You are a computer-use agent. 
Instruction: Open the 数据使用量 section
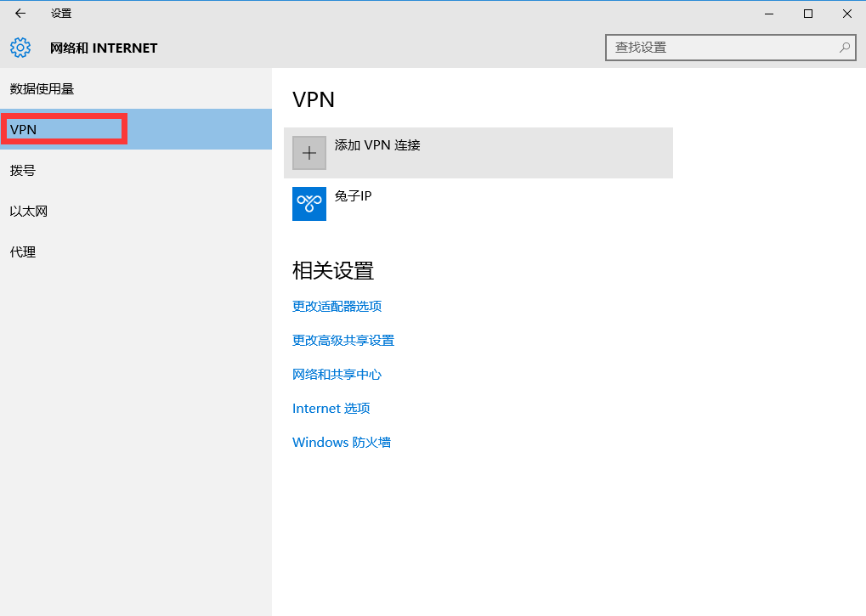[x=48, y=89]
